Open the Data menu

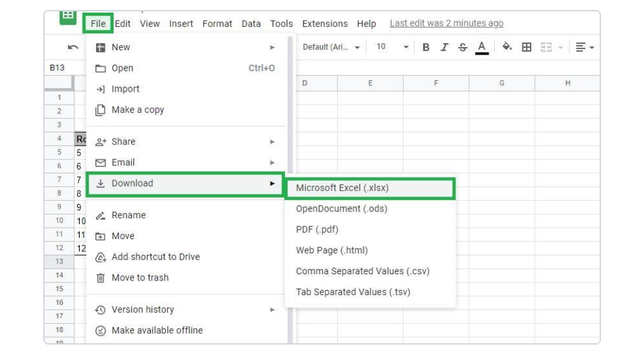[x=251, y=24]
